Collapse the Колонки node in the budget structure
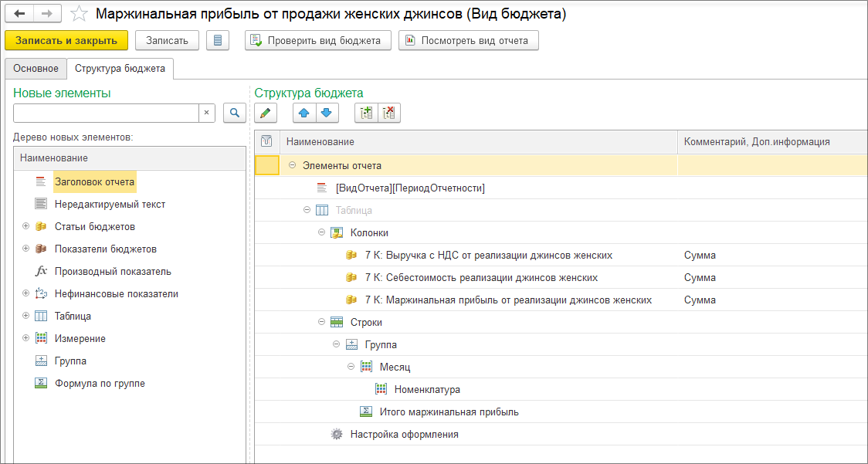868x464 pixels. [x=322, y=232]
